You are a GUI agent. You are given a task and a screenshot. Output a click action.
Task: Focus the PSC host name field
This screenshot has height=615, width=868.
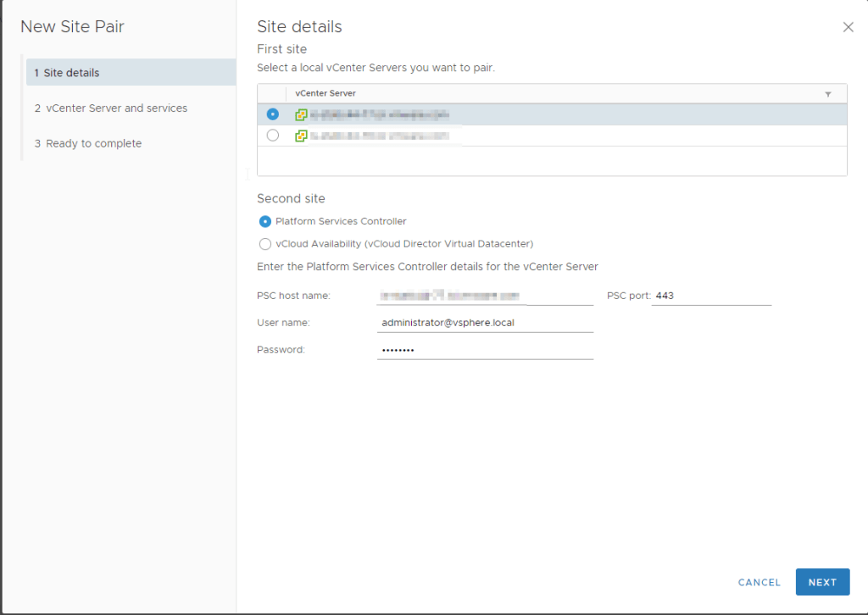(x=484, y=296)
